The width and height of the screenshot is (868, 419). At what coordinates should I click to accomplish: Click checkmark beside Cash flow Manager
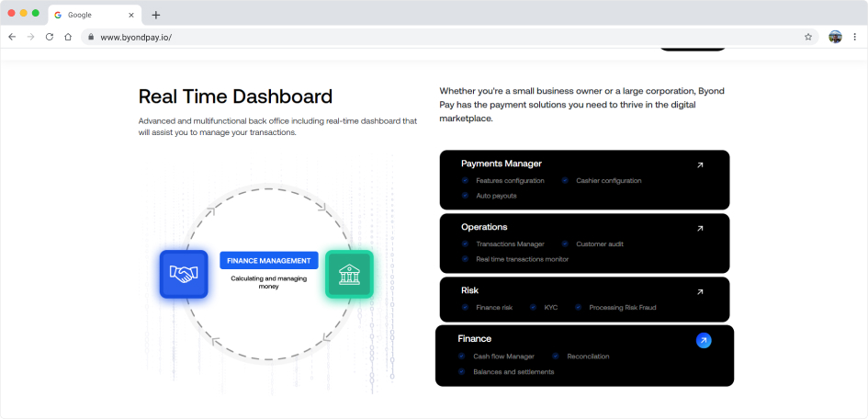click(x=461, y=357)
